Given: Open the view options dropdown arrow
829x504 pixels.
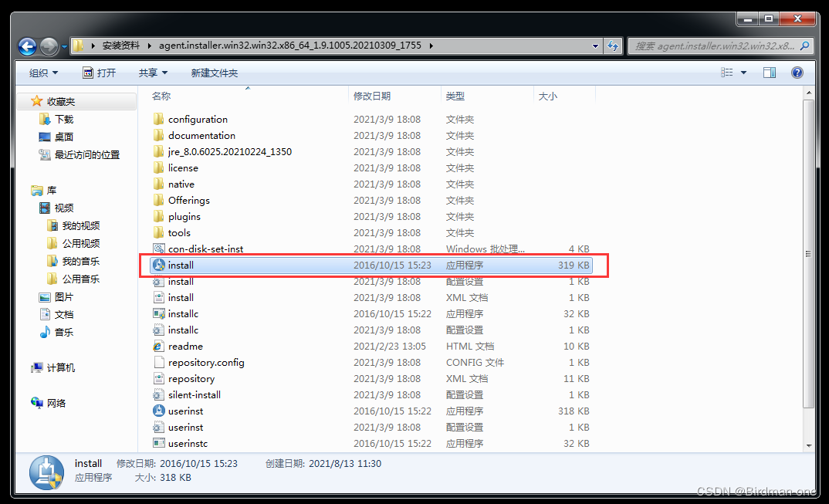Looking at the screenshot, I should coord(743,73).
